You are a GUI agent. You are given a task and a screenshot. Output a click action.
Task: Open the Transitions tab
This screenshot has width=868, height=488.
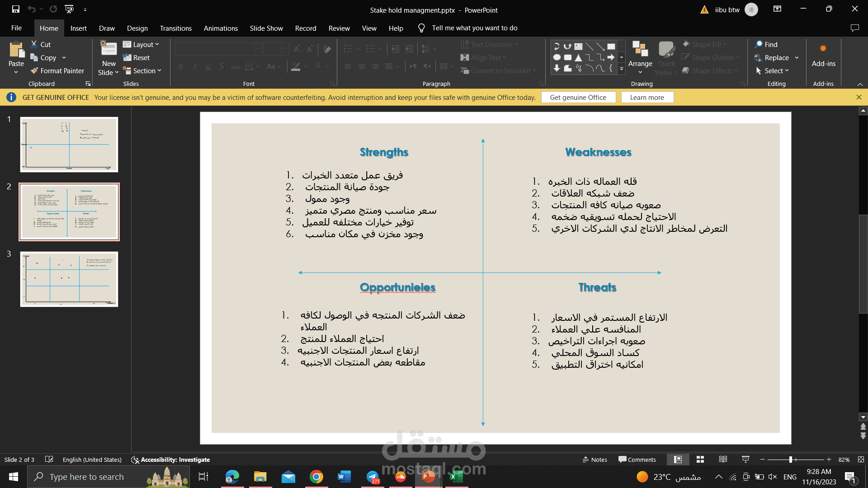(175, 28)
